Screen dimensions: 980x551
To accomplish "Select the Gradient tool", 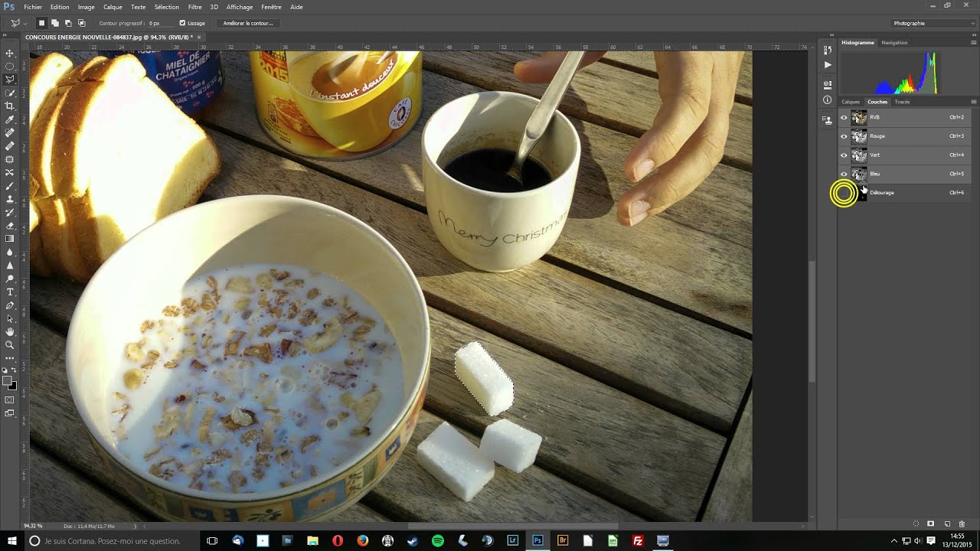I will coord(10,239).
